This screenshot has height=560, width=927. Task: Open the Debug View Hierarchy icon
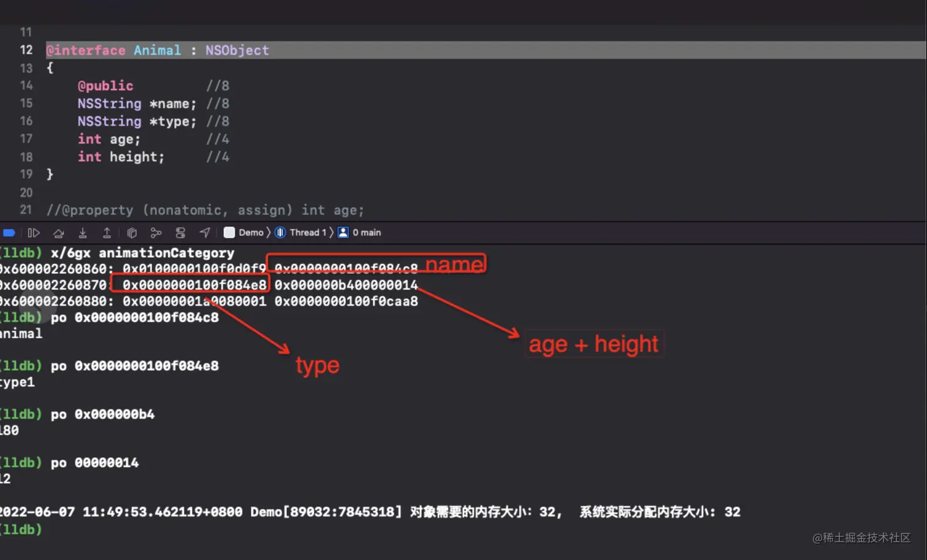[x=132, y=233]
